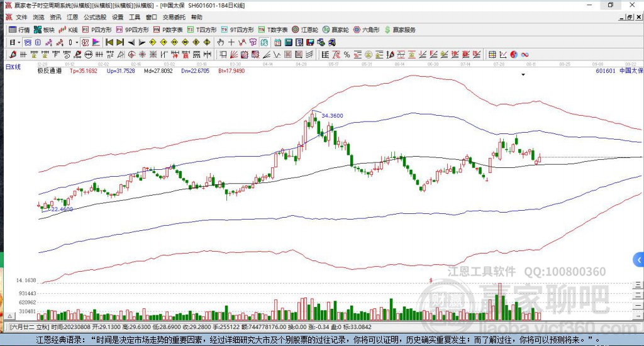Open the 9P四方形 tool

tap(132, 30)
